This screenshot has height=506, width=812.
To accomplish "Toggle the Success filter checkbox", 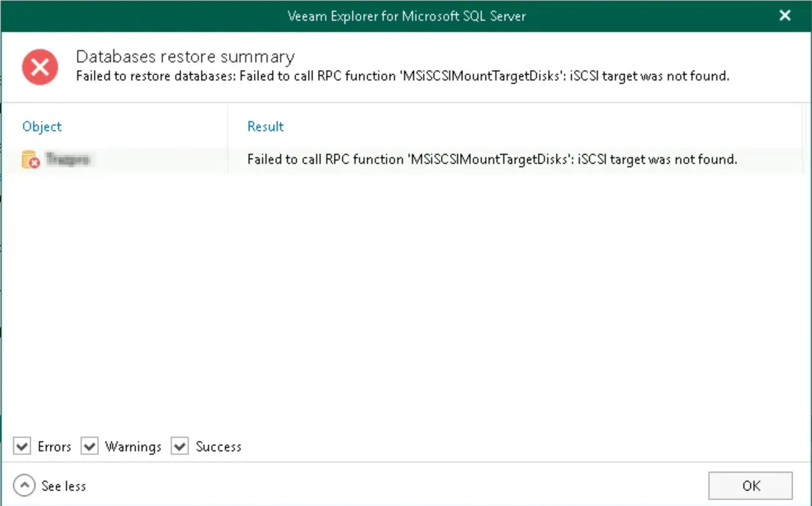I will (180, 446).
